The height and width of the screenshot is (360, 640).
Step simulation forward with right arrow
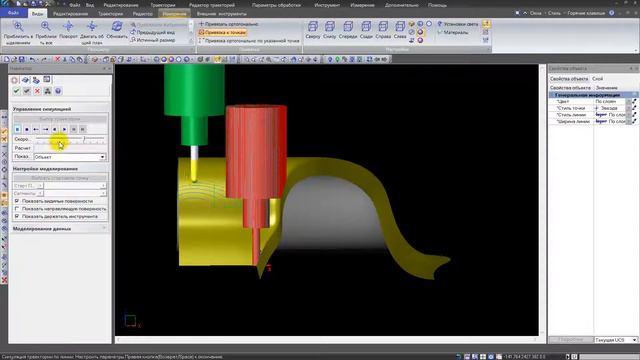45,129
